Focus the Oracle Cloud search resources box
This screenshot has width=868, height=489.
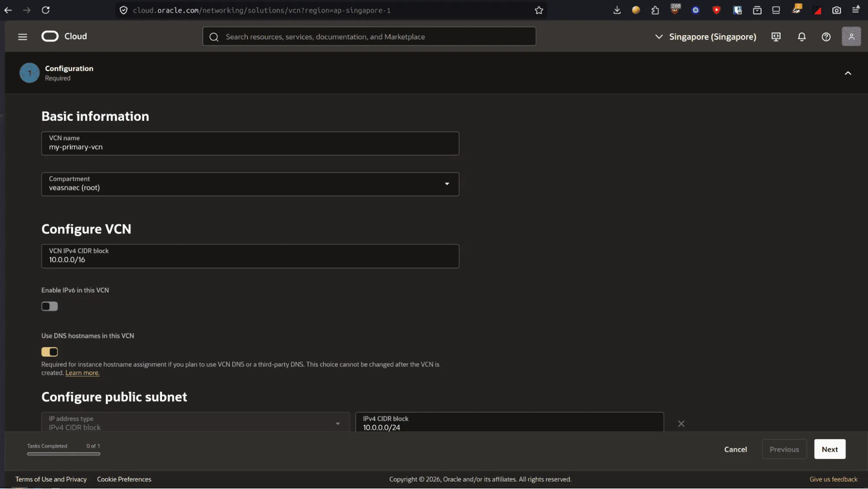tap(369, 37)
